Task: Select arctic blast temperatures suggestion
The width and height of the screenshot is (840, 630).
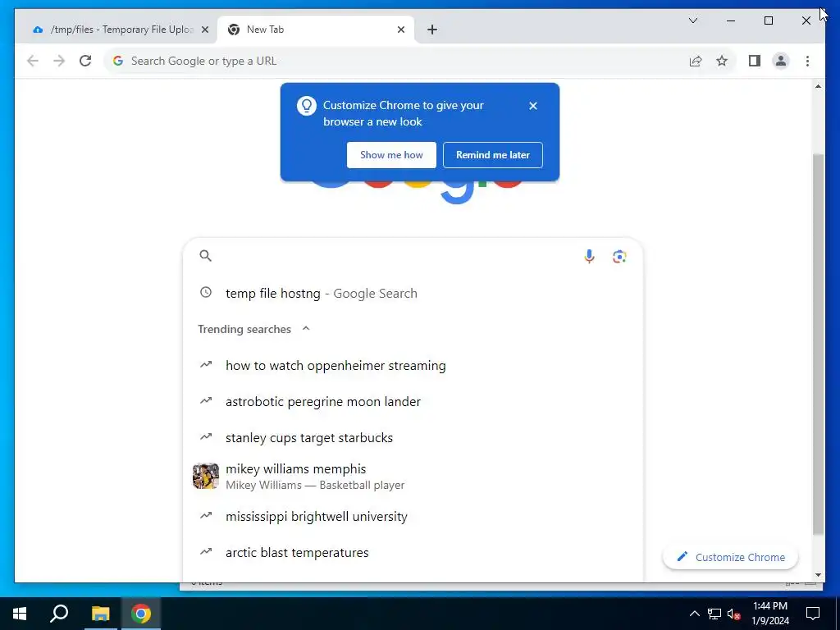Action: pos(413,552)
